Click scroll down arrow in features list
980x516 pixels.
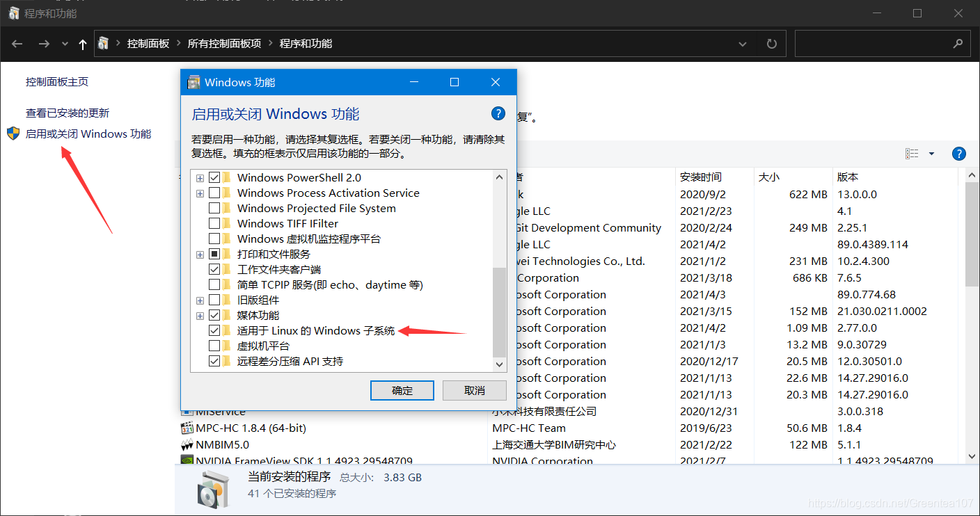click(499, 364)
